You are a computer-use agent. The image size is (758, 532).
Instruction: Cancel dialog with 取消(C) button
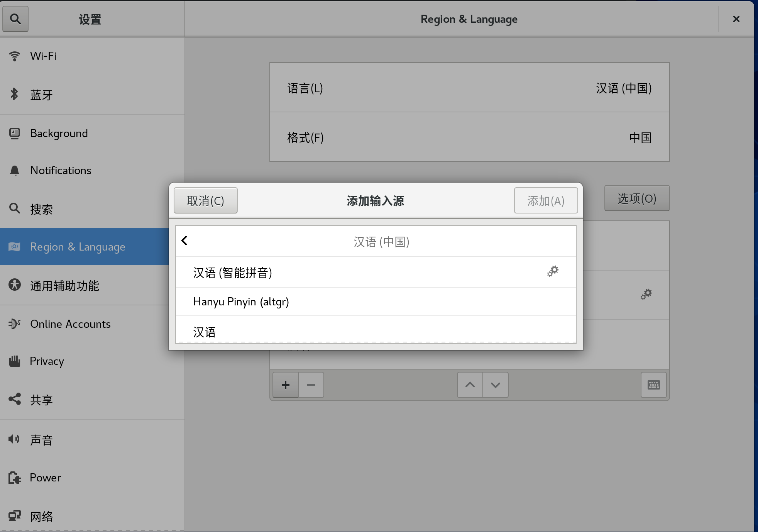pos(205,200)
